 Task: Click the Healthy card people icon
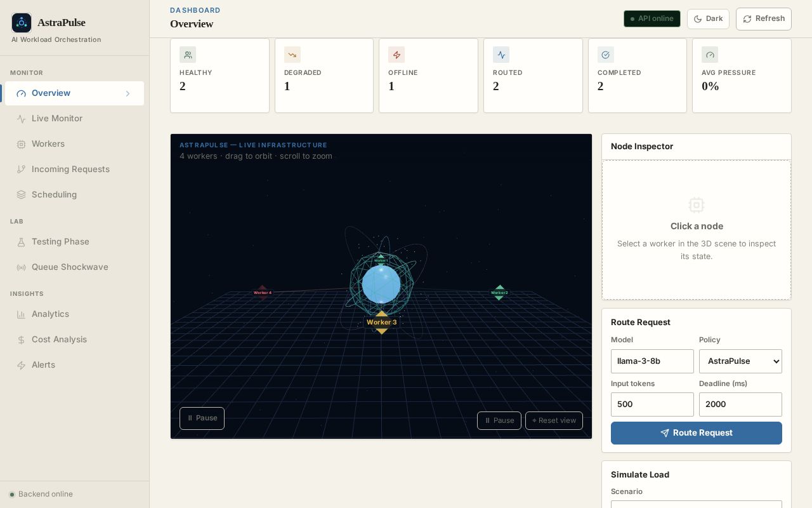[188, 55]
